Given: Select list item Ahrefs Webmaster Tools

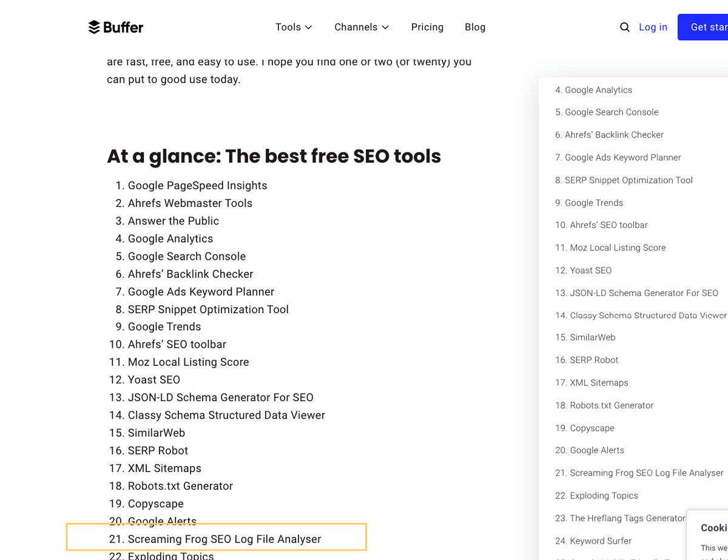Looking at the screenshot, I should pos(190,203).
